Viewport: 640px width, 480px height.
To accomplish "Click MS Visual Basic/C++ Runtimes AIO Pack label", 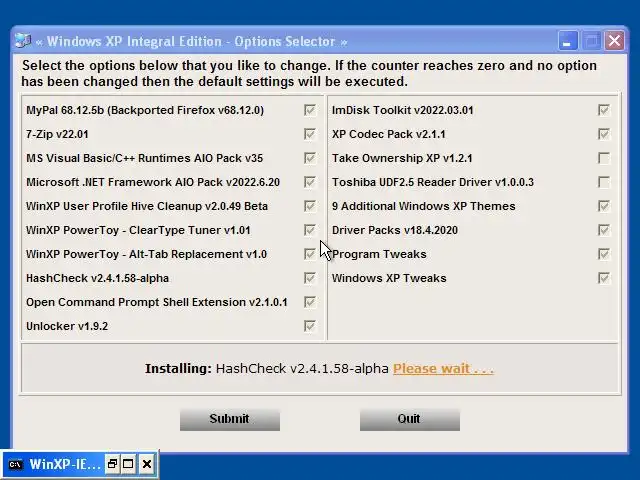I will (144, 158).
